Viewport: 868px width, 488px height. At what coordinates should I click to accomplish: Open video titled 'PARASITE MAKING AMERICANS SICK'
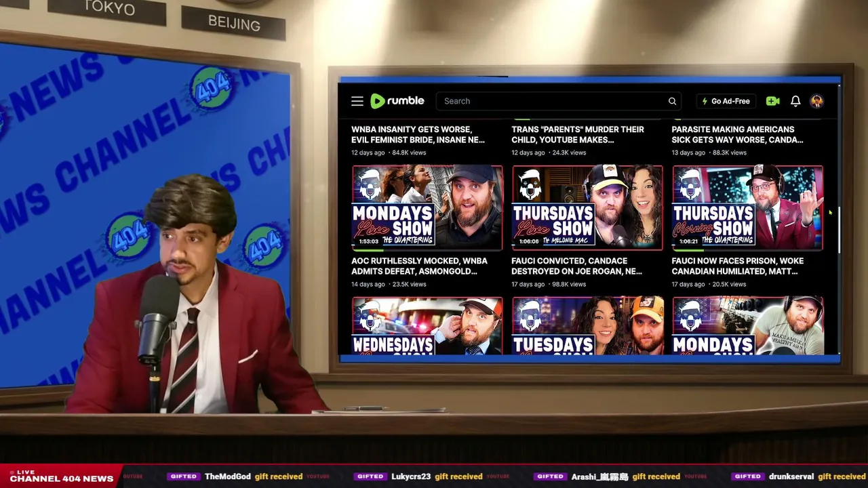point(737,134)
